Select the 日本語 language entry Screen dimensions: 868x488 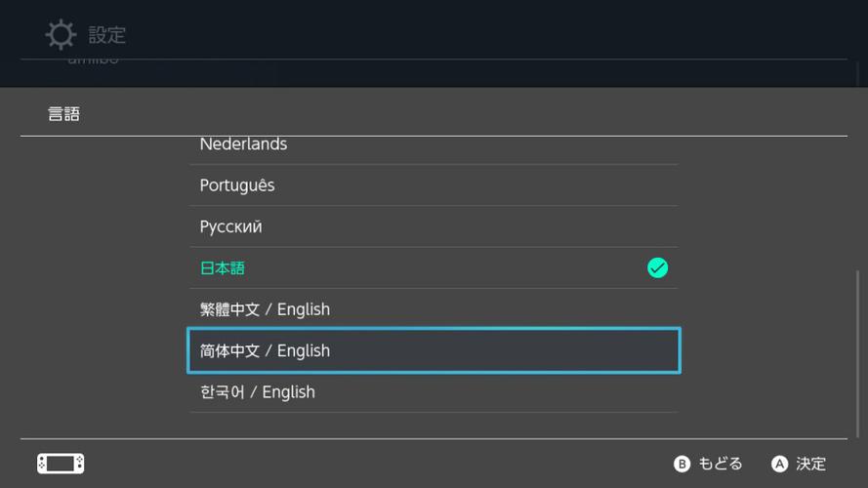pyautogui.click(x=223, y=267)
